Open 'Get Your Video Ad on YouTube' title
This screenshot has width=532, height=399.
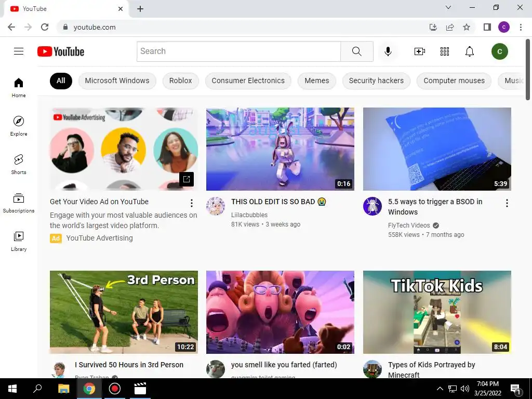coord(99,202)
